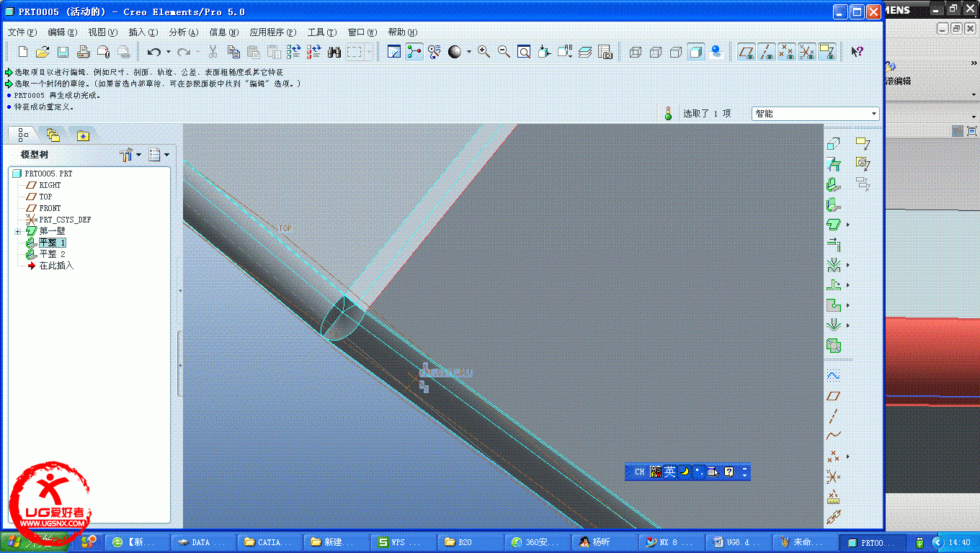Open the 视图(V) menu
980x553 pixels.
click(x=102, y=32)
